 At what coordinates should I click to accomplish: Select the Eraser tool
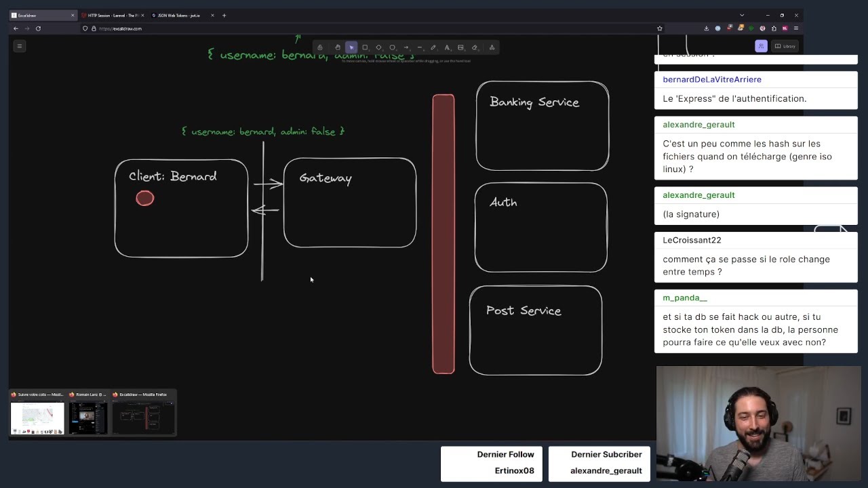coord(474,47)
